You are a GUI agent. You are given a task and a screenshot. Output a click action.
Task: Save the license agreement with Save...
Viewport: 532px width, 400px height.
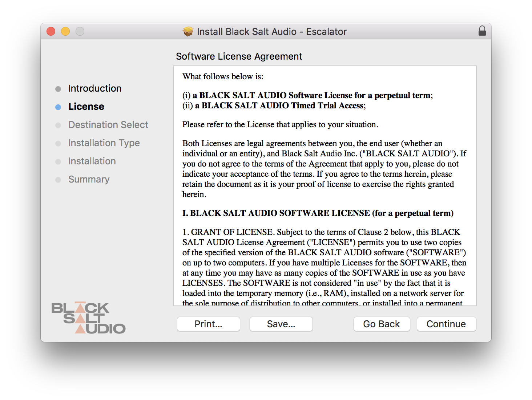tap(281, 324)
